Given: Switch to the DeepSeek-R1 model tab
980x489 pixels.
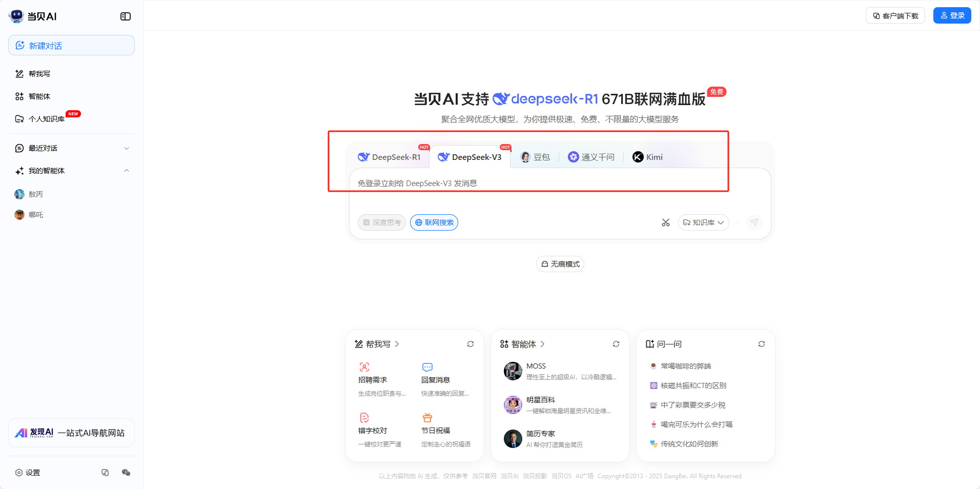Looking at the screenshot, I should 390,157.
